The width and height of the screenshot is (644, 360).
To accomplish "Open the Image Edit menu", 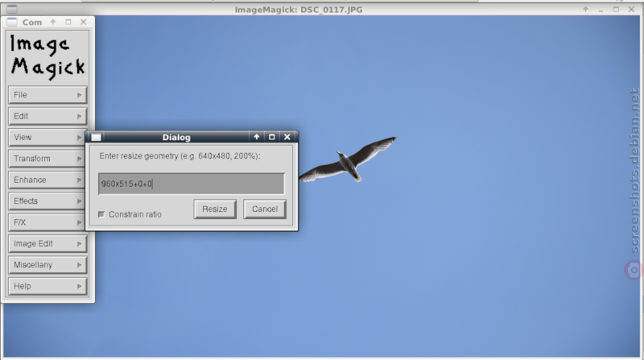I will [47, 244].
